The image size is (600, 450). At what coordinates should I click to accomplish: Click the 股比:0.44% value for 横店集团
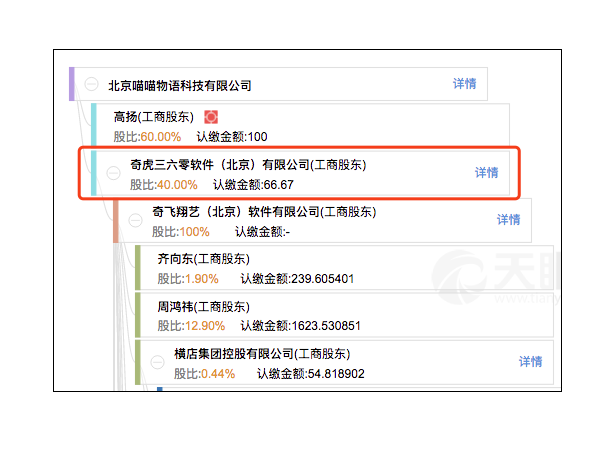pos(205,374)
